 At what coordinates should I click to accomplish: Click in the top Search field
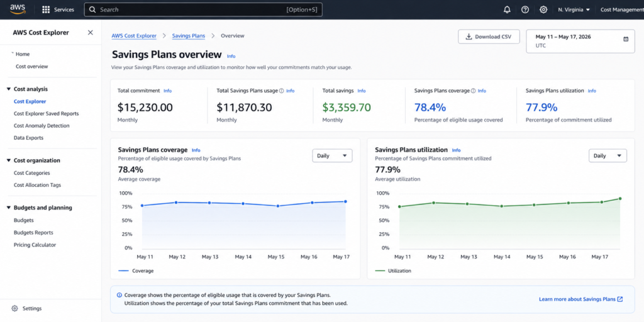tap(203, 9)
